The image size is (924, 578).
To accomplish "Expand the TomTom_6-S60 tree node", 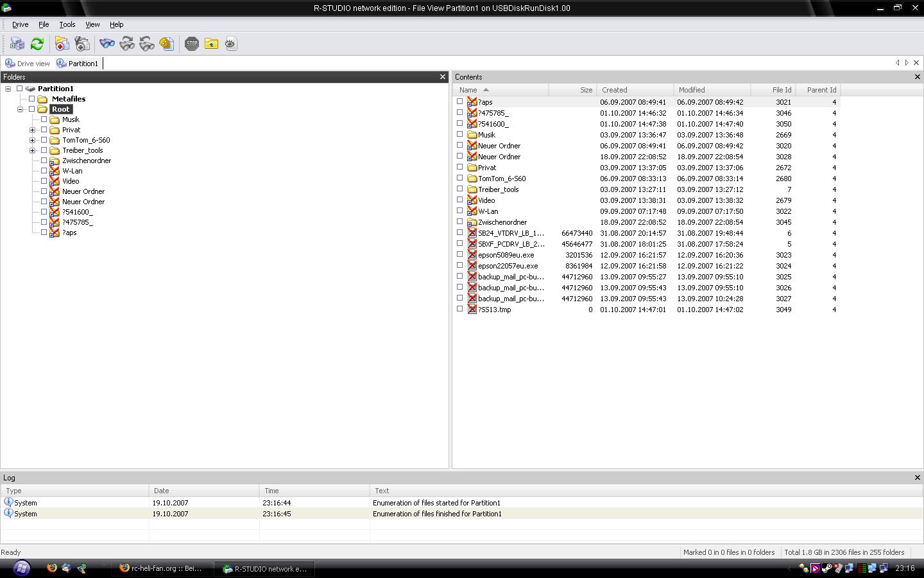I will tap(32, 140).
